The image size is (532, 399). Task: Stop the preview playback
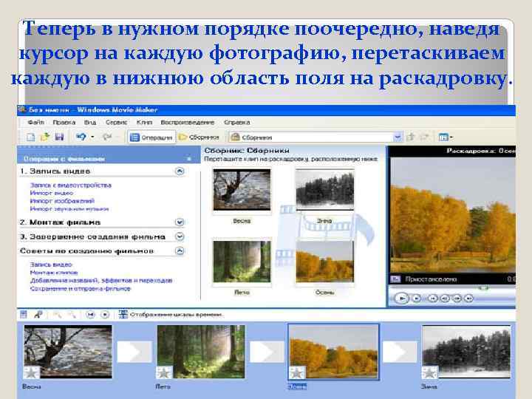pos(417,299)
